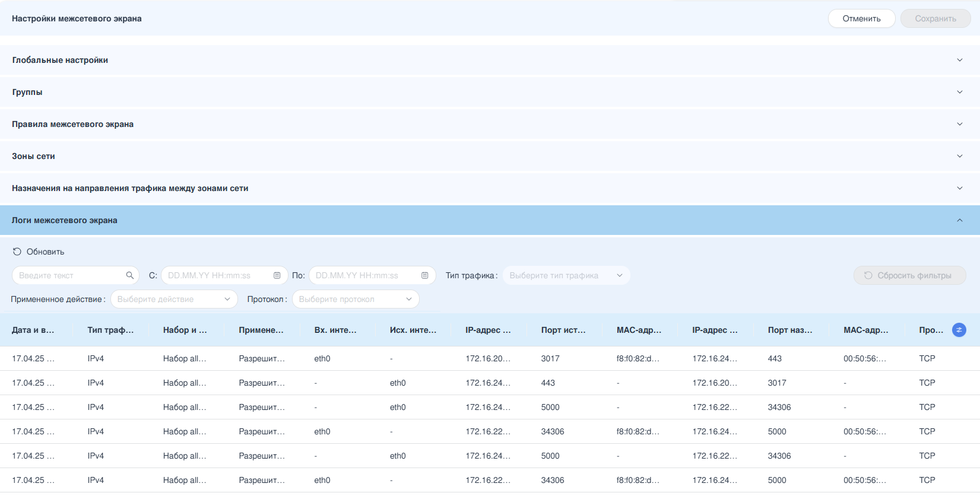Open the Протокол dropdown
The height and width of the screenshot is (496, 980).
(355, 299)
